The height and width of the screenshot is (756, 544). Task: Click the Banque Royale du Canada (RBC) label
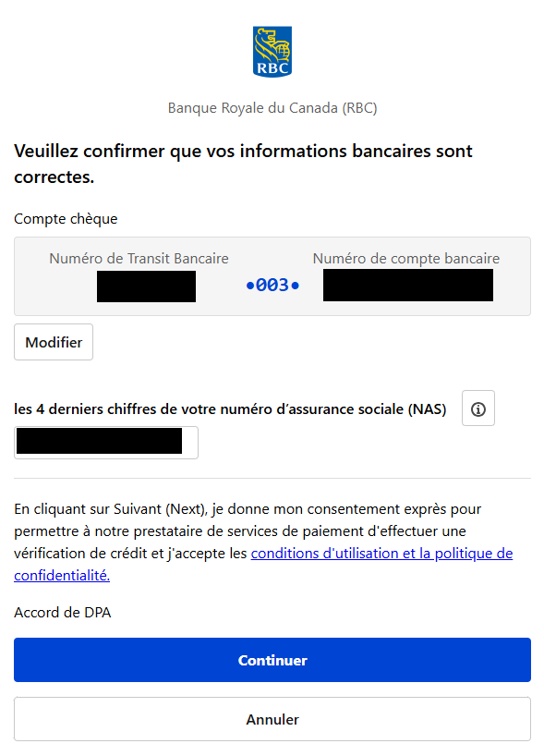click(x=272, y=108)
